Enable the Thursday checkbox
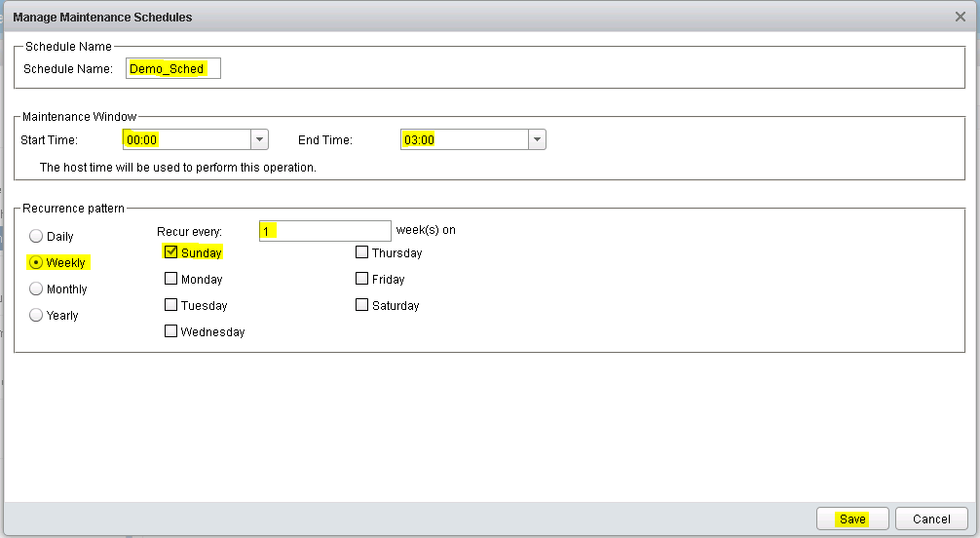 pyautogui.click(x=362, y=252)
